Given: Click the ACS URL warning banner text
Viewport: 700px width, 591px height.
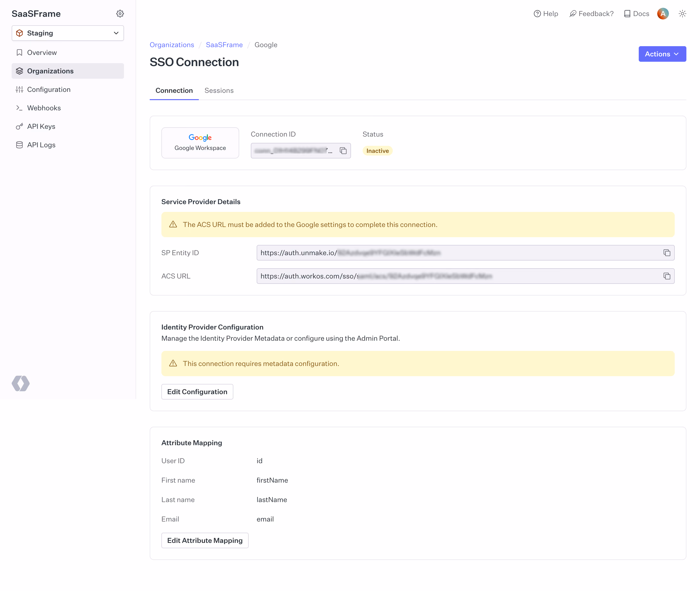Looking at the screenshot, I should (310, 225).
